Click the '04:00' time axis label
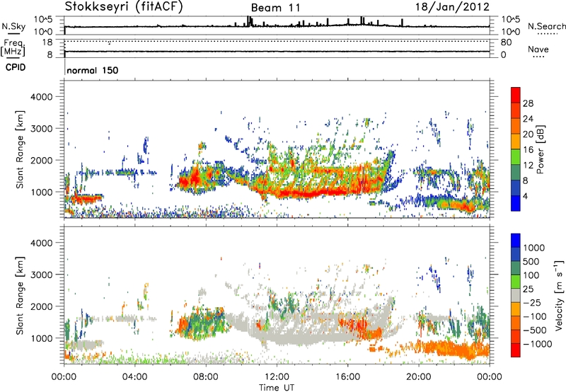This screenshot has height=392, width=566. pos(134,377)
